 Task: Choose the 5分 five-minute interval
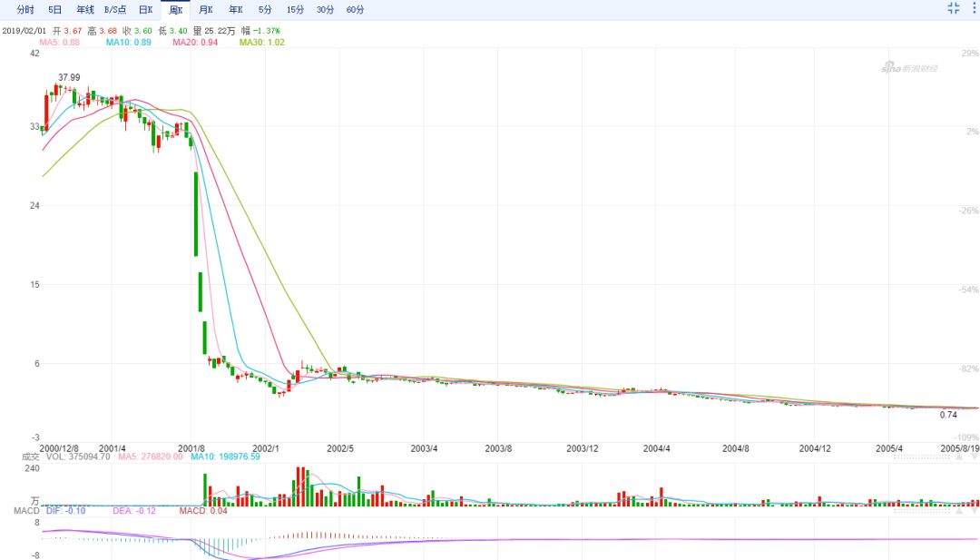pyautogui.click(x=265, y=10)
